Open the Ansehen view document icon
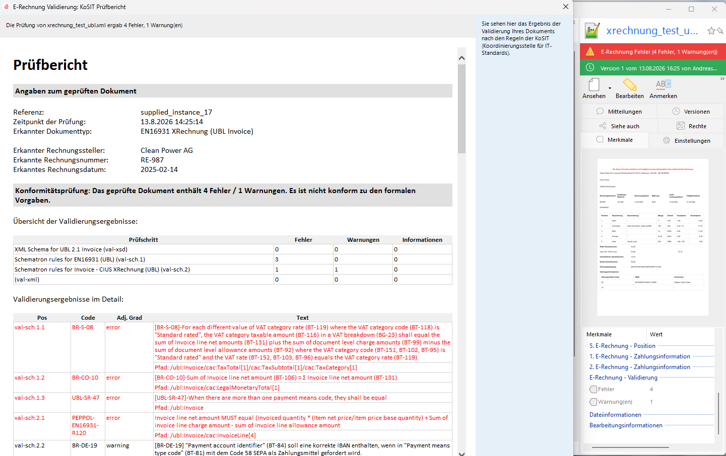 (593, 85)
